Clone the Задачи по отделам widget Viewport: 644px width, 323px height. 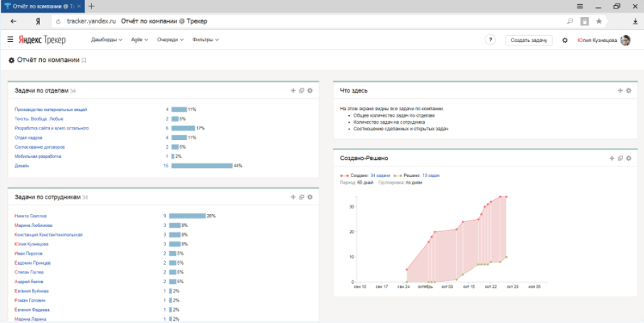[x=302, y=90]
